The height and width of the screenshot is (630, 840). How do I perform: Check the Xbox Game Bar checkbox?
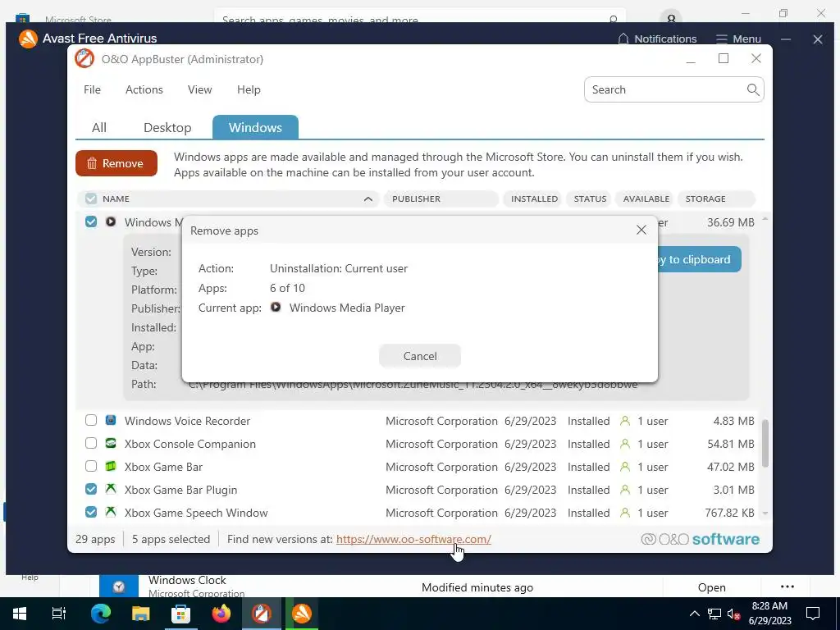click(x=91, y=466)
